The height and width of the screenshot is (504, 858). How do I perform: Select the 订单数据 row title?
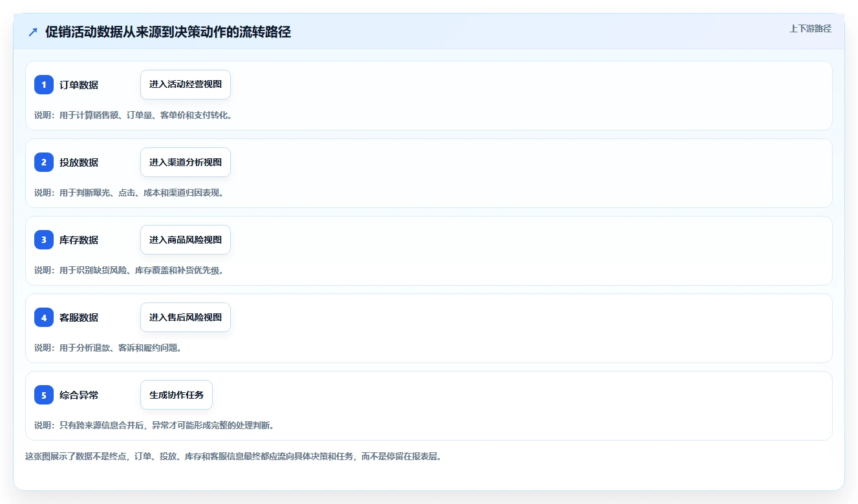(79, 85)
